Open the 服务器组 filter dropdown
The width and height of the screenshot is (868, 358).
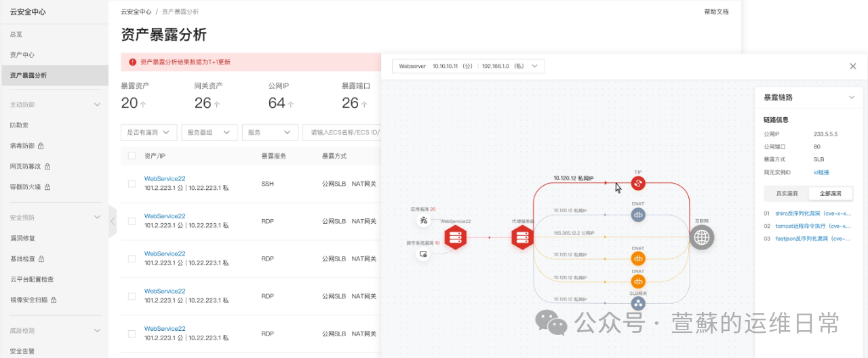(x=210, y=132)
